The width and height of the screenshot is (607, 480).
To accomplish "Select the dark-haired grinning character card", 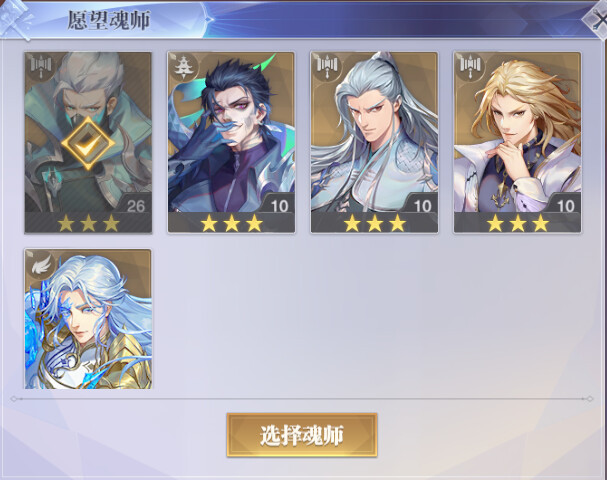I will [x=231, y=142].
